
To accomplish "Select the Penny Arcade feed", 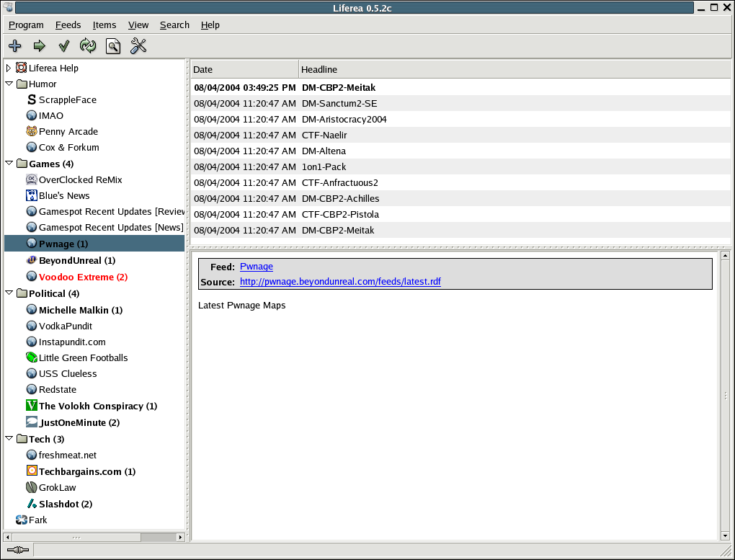I will click(x=68, y=131).
